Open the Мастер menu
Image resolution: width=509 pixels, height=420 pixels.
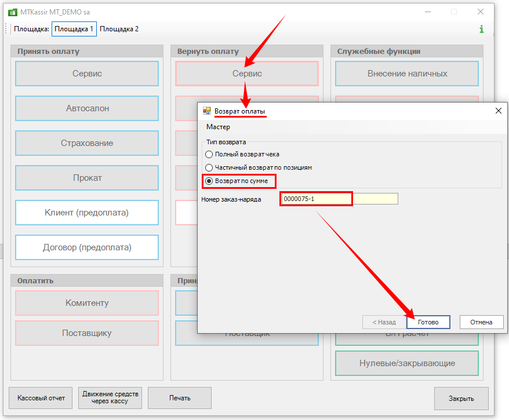coord(218,127)
